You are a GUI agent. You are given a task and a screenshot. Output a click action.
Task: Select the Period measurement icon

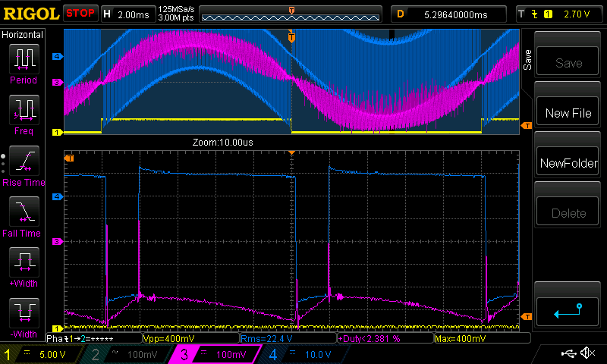24,63
